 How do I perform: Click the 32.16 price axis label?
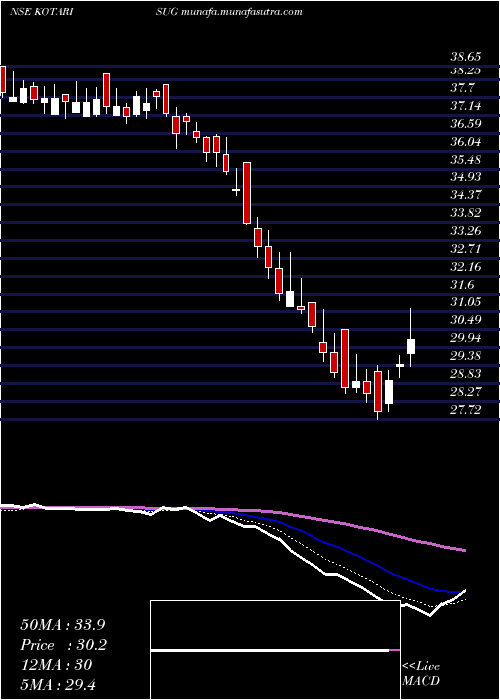click(x=467, y=267)
